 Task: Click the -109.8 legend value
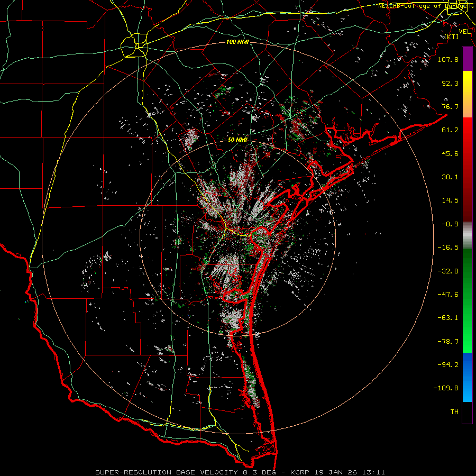446,388
